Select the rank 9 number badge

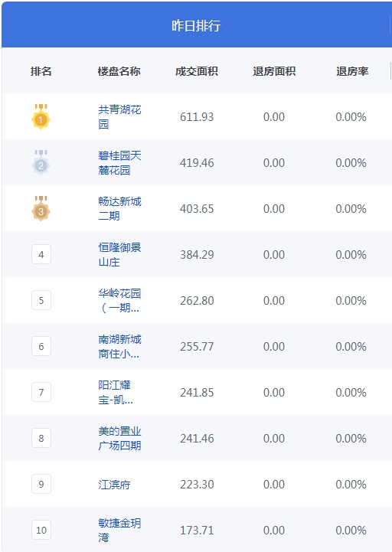pyautogui.click(x=41, y=484)
